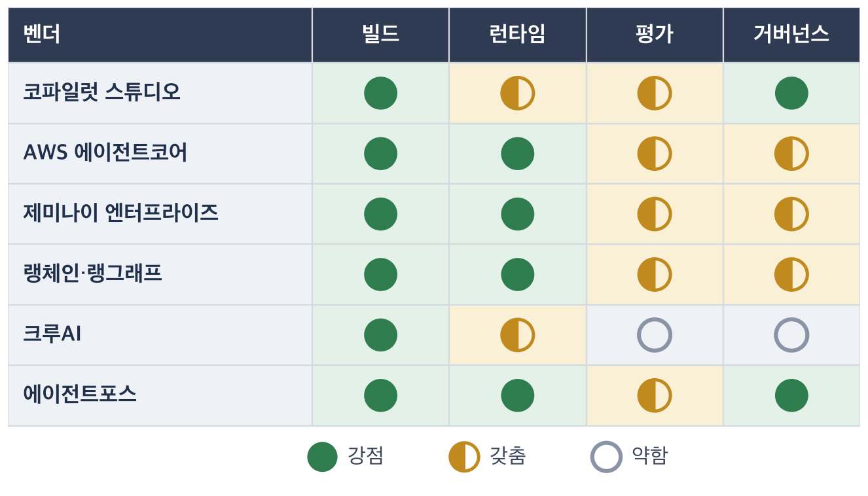Click the 거버넌스 green circle for 코파일럿 스튜디오
This screenshot has width=868, height=496.
pos(791,93)
